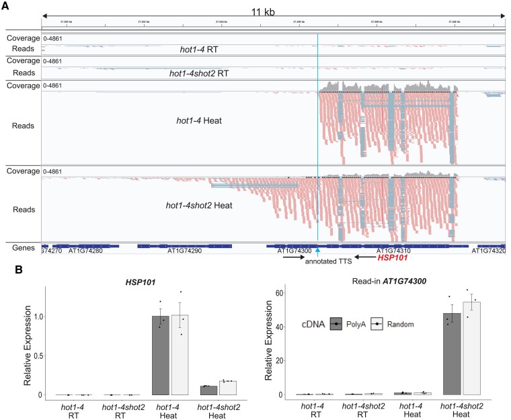Click the 'PolyA' legend text
The width and height of the screenshot is (511, 420).
pos(356,324)
